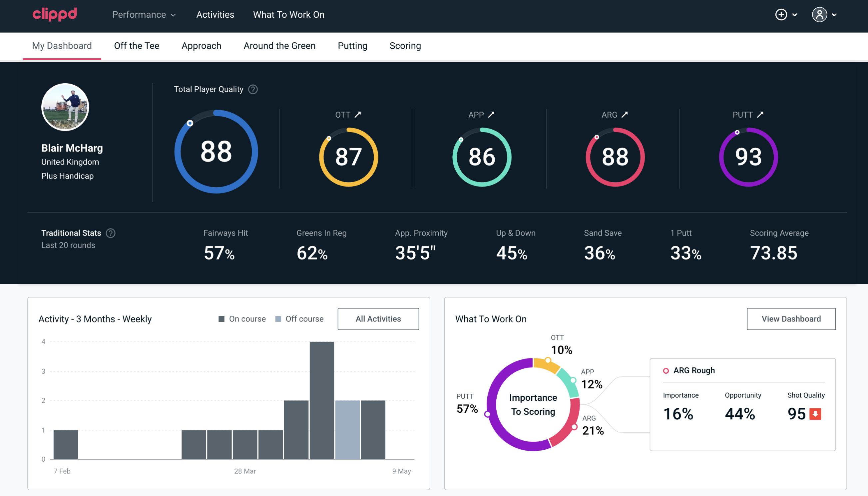The height and width of the screenshot is (496, 868).
Task: Switch to the Approach tab
Action: pos(202,45)
